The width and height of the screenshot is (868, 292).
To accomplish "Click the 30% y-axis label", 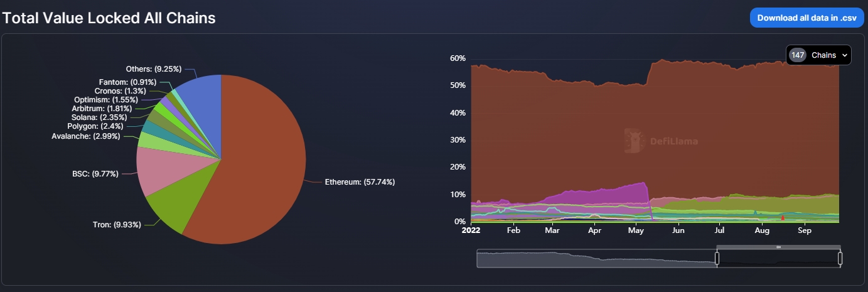I will (x=458, y=140).
